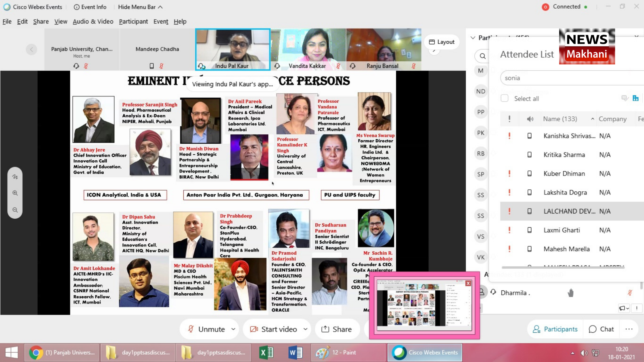Open the Participant menu

pyautogui.click(x=133, y=22)
